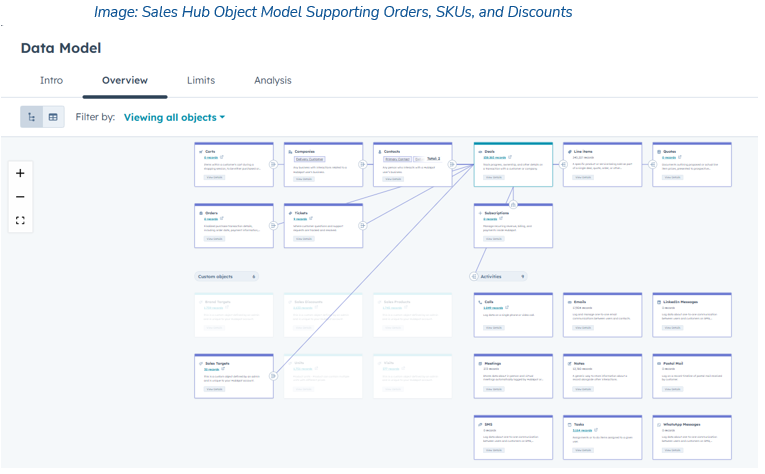Image resolution: width=765 pixels, height=474 pixels.
Task: Switch to diagram tree view
Action: (32, 117)
